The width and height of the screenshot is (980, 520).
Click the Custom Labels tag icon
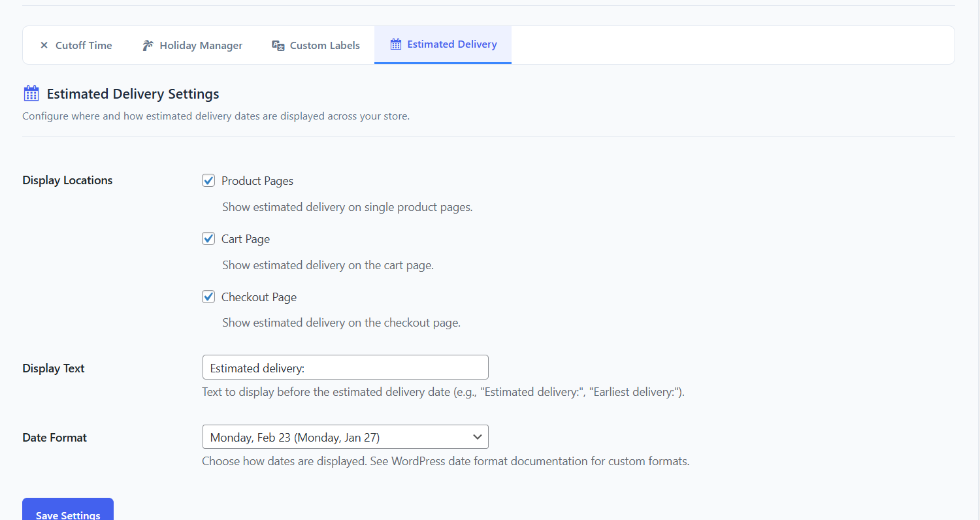click(x=277, y=45)
